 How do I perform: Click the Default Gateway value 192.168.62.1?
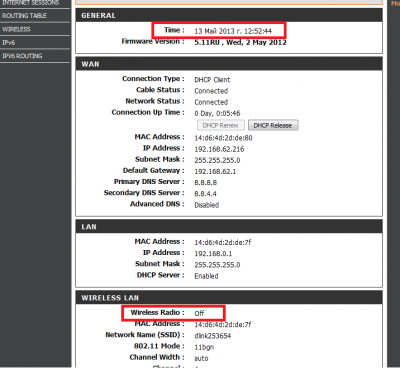pos(215,171)
